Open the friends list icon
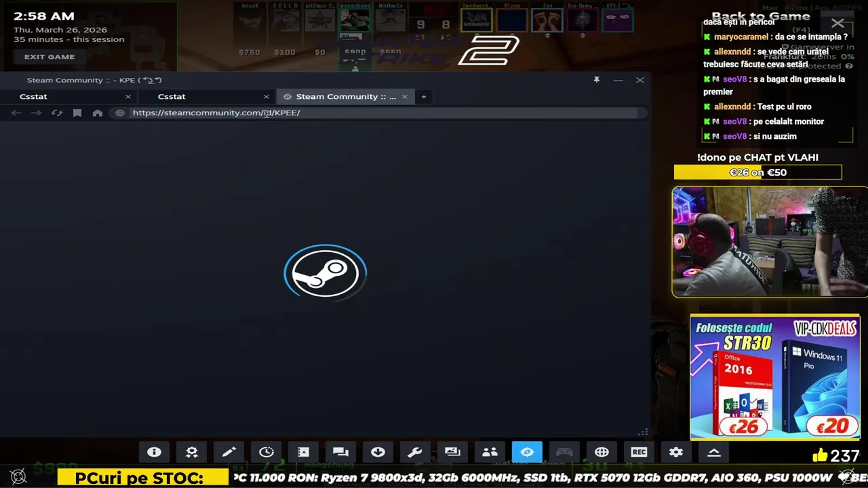The height and width of the screenshot is (488, 868). tap(490, 452)
